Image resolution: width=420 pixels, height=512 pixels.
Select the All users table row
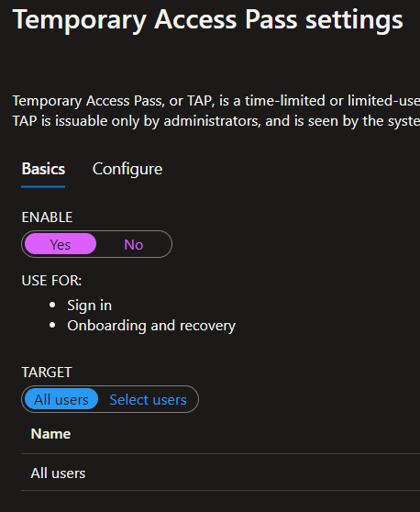tap(220, 473)
